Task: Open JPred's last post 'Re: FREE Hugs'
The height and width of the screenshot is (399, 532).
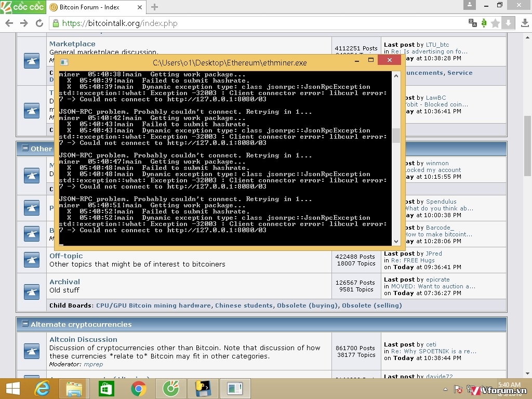Action: pos(413,260)
